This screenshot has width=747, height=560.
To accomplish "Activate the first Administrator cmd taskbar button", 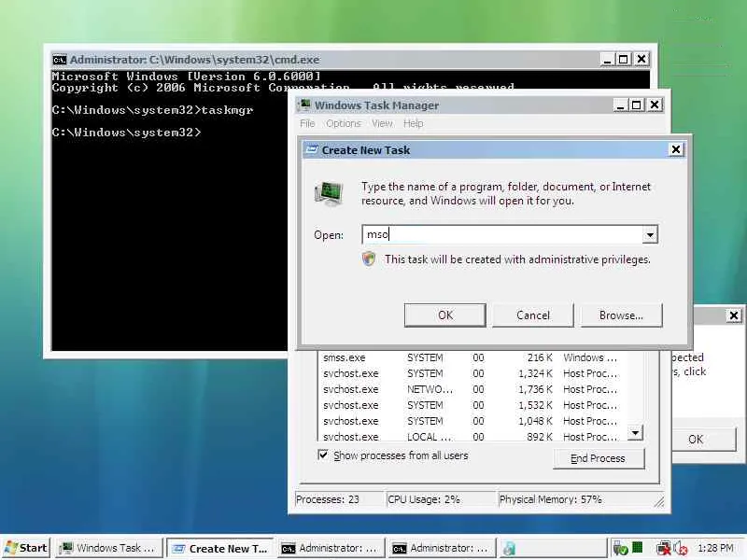I will (x=331, y=548).
